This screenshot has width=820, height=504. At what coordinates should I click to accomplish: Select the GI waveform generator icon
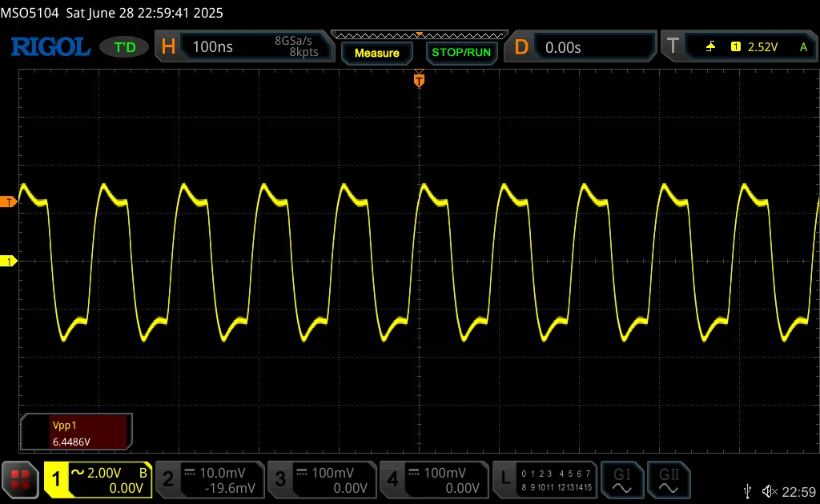621,480
